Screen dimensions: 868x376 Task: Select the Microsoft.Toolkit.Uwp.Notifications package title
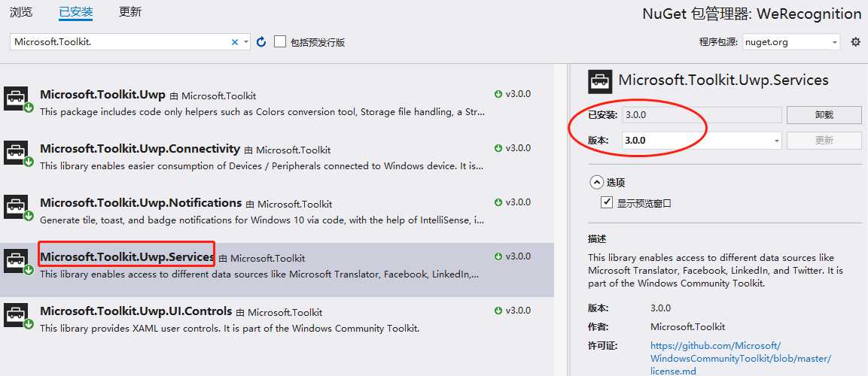pos(141,202)
